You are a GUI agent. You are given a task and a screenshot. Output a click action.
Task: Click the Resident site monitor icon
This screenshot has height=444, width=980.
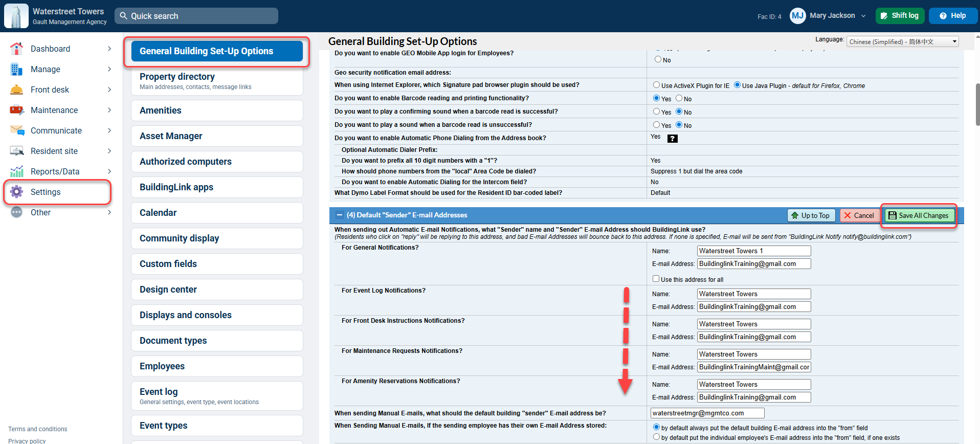tap(17, 151)
